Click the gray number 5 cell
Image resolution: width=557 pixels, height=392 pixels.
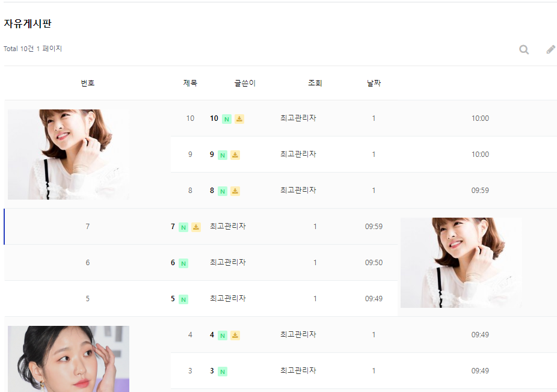pyautogui.click(x=87, y=299)
